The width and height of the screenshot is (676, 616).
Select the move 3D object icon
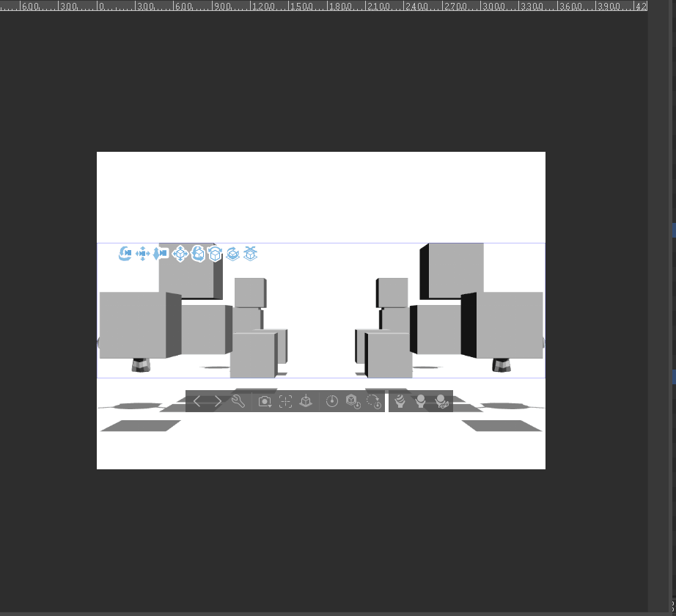click(180, 254)
